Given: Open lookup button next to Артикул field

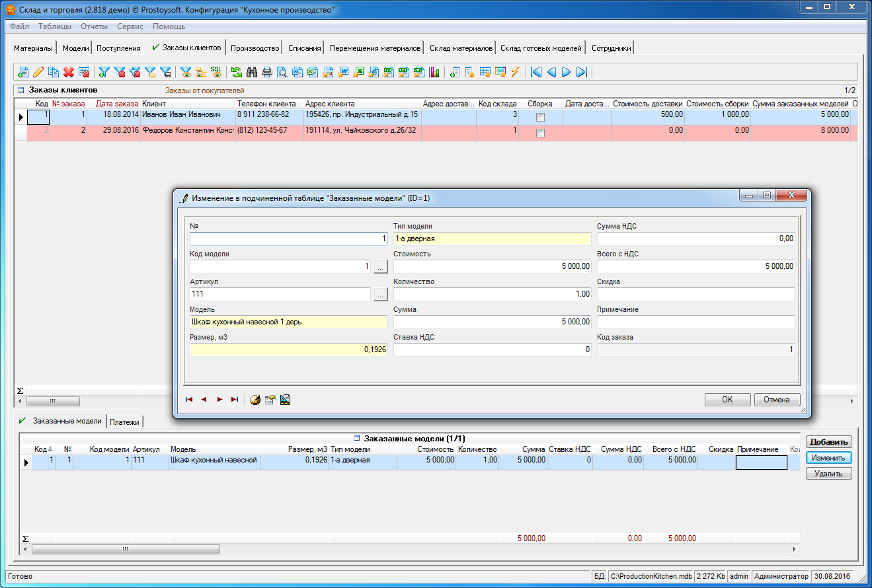Looking at the screenshot, I should tap(380, 295).
